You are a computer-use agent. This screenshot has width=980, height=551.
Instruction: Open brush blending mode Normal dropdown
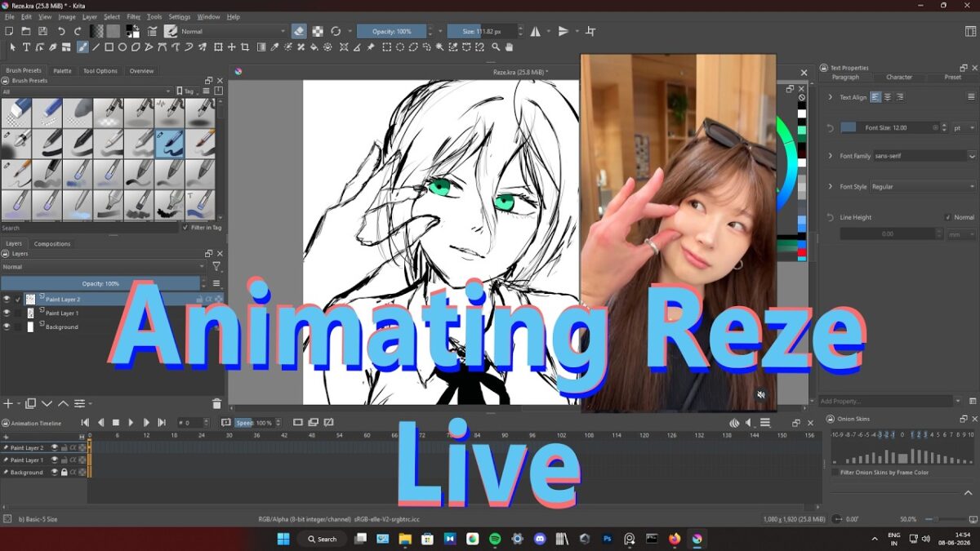pos(235,31)
